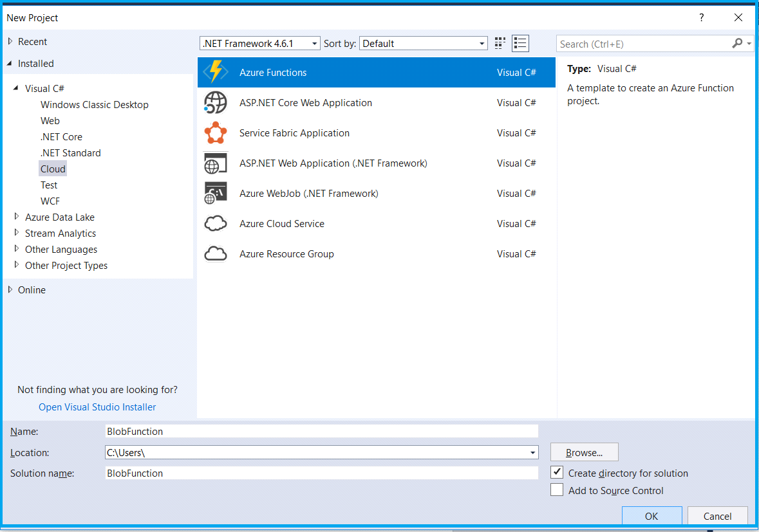Select ASP.NET Core Web Application template name
This screenshot has height=532, width=759.
click(x=305, y=102)
